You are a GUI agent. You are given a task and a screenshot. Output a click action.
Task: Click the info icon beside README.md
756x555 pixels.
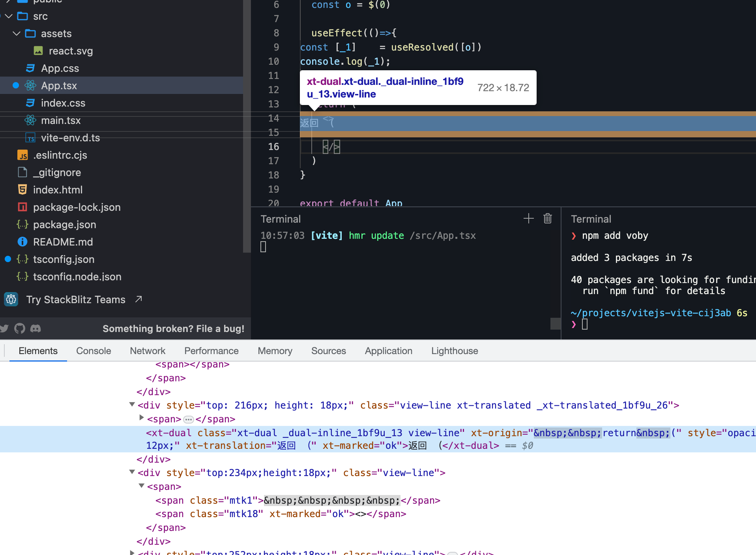point(22,242)
